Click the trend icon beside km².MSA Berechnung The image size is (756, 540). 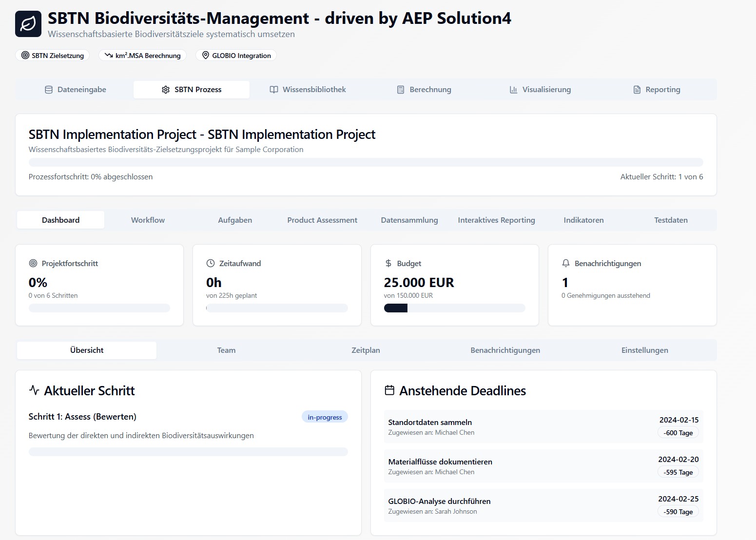click(109, 56)
